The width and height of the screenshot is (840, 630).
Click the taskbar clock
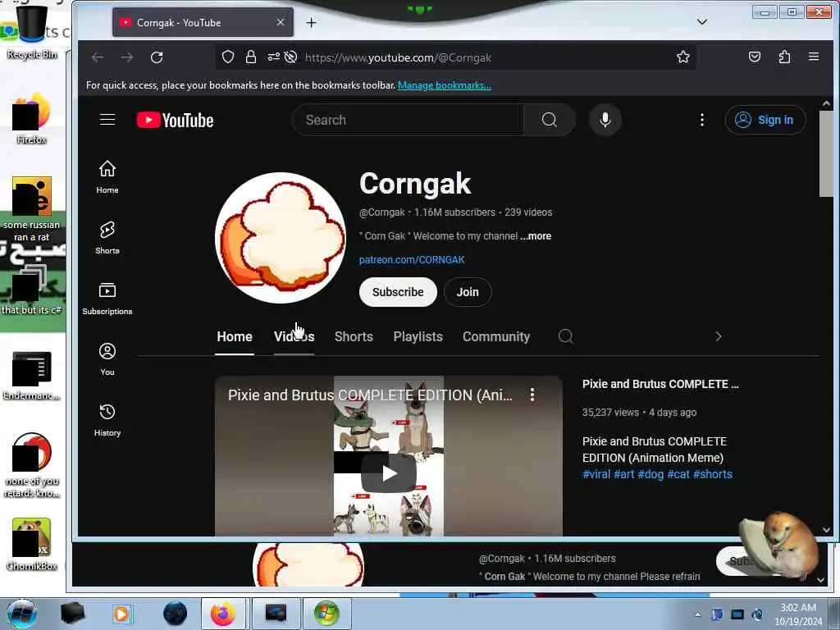798,614
